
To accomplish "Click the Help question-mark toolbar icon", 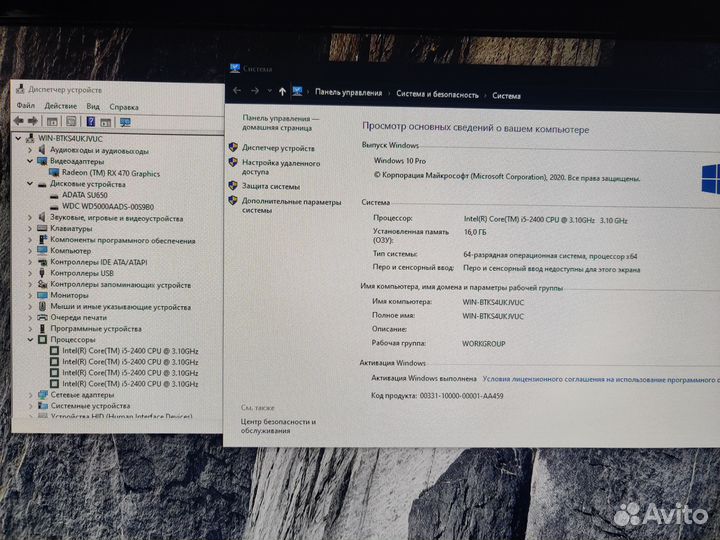I will tap(90, 122).
